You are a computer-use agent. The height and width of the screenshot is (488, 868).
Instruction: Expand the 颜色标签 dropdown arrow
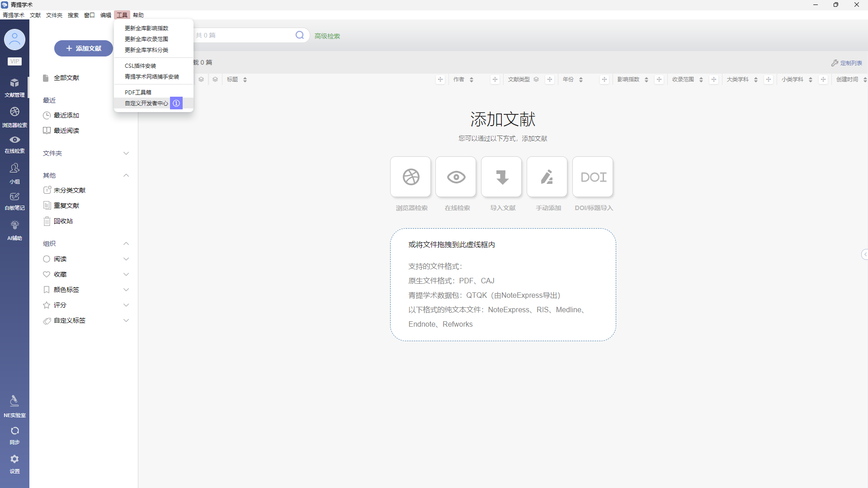click(126, 290)
